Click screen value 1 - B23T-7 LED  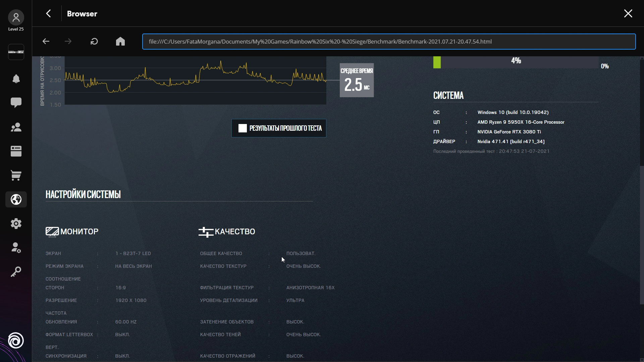[x=133, y=253]
